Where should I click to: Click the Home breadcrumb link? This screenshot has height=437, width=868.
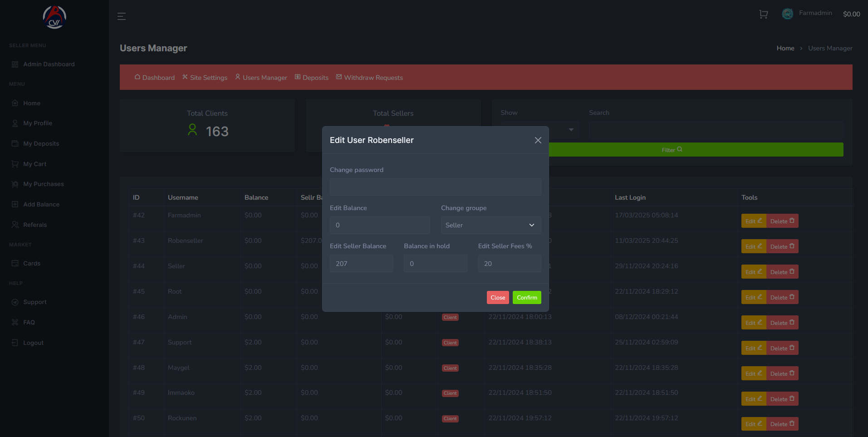(785, 48)
